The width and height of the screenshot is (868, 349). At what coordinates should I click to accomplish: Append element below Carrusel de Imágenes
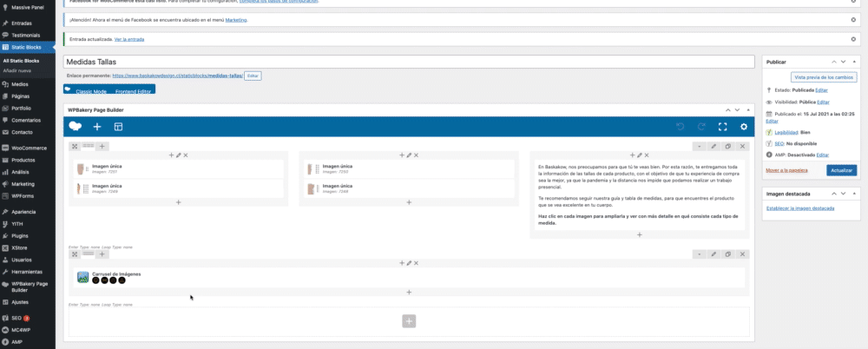point(409,292)
